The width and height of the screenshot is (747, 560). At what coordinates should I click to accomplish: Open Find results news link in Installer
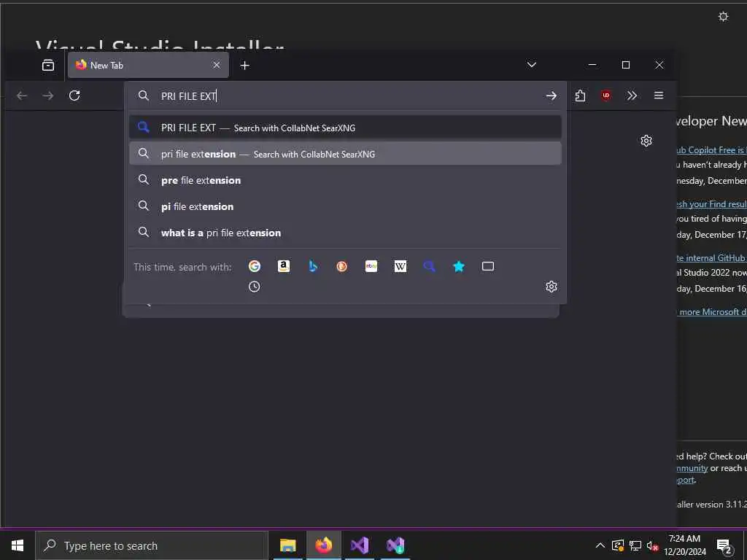pos(711,204)
